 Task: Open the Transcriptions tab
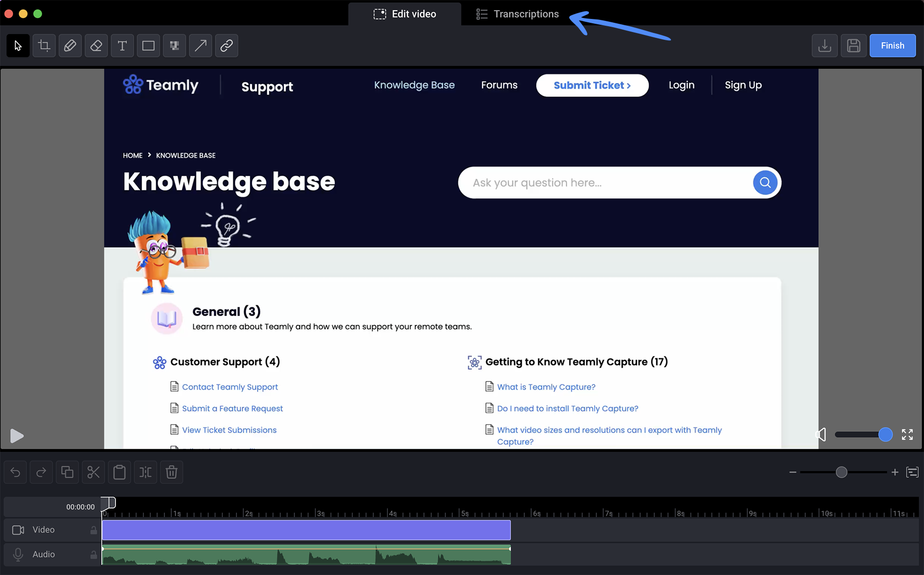coord(518,14)
